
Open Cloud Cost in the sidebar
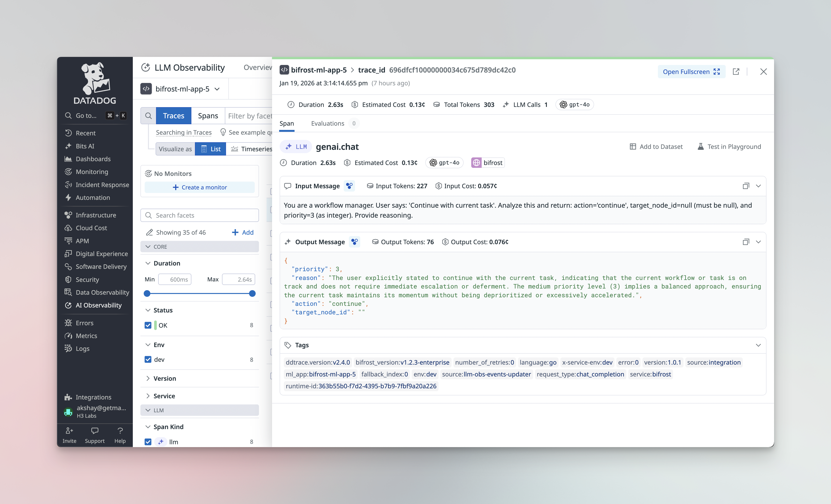click(x=91, y=228)
